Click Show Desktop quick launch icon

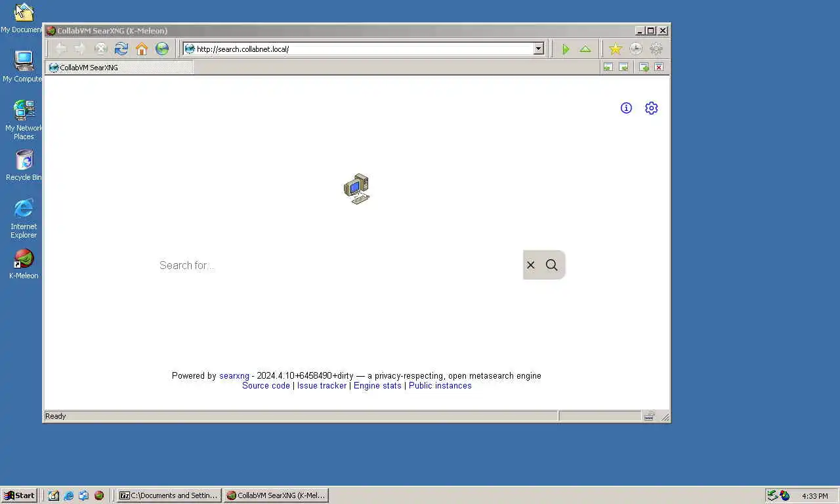coord(53,495)
